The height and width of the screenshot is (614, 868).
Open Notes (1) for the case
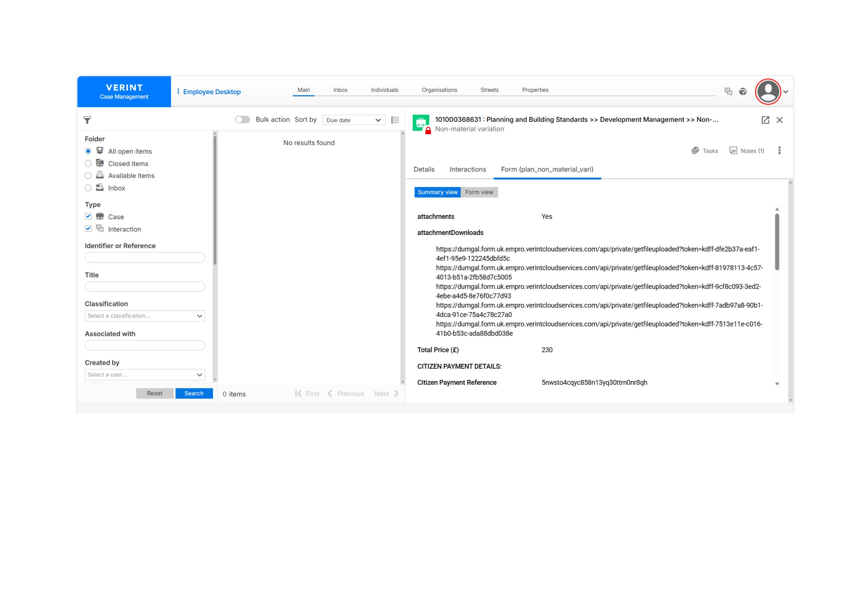tap(747, 150)
